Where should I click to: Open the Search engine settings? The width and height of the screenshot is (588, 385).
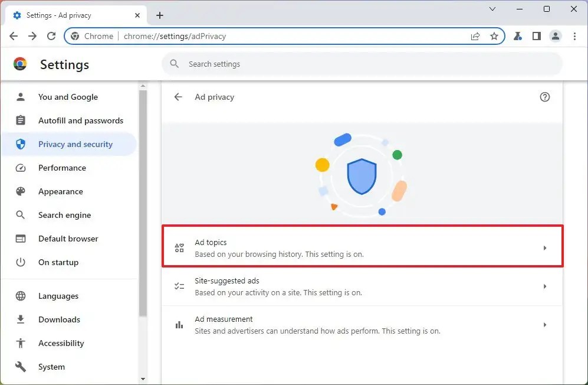point(65,215)
